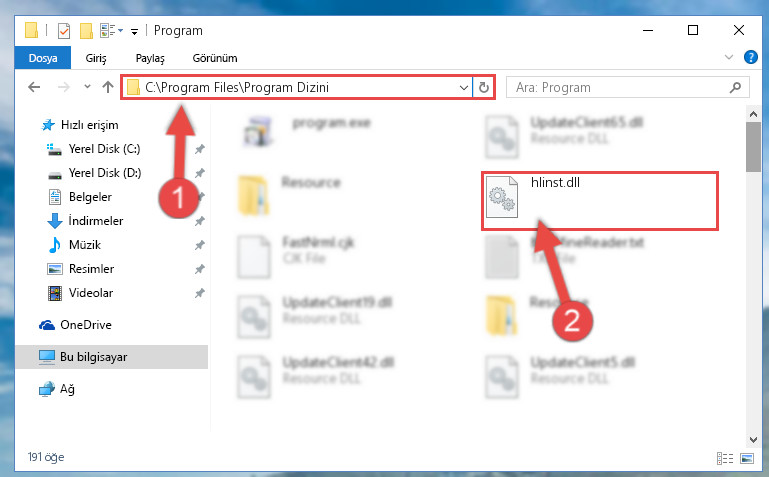Expand the address bar history dropdown

point(463,88)
